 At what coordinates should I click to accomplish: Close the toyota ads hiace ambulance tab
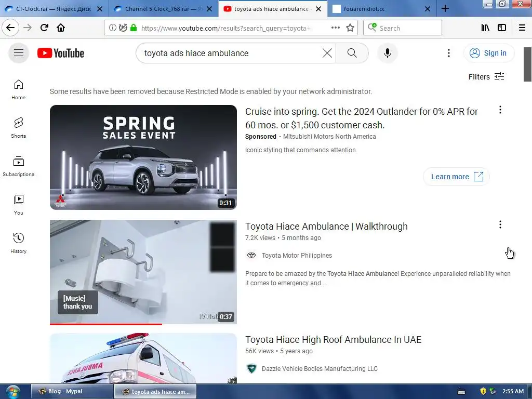pyautogui.click(x=318, y=9)
